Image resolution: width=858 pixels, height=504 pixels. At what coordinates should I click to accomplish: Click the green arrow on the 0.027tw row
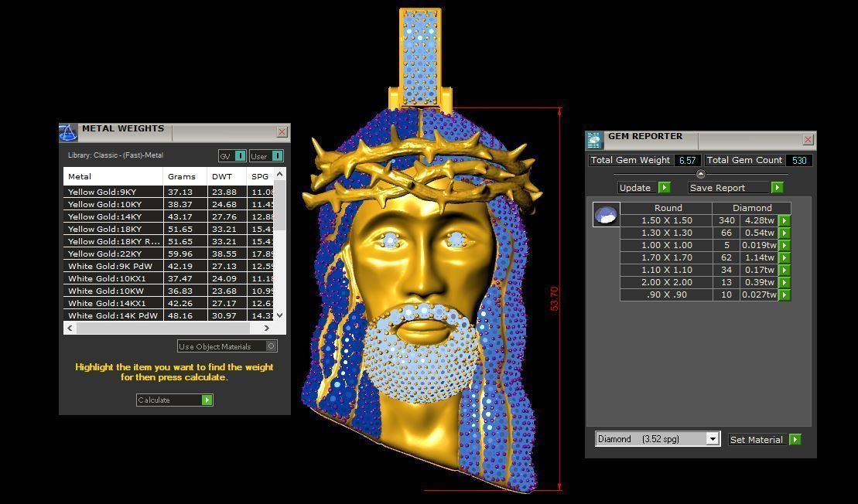[784, 295]
